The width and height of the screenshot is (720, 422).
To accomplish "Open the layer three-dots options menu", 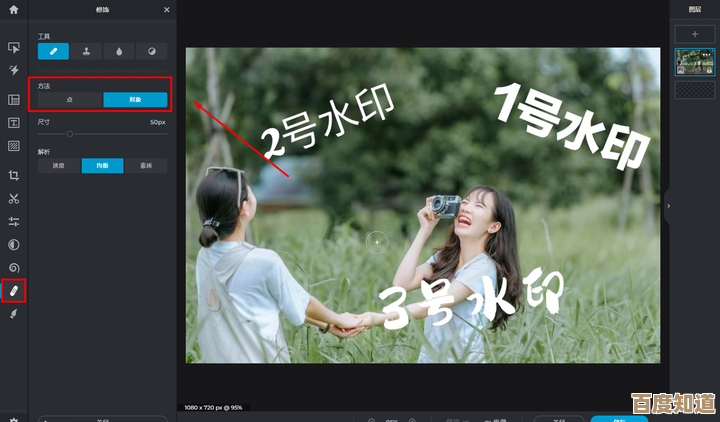I will click(x=706, y=55).
